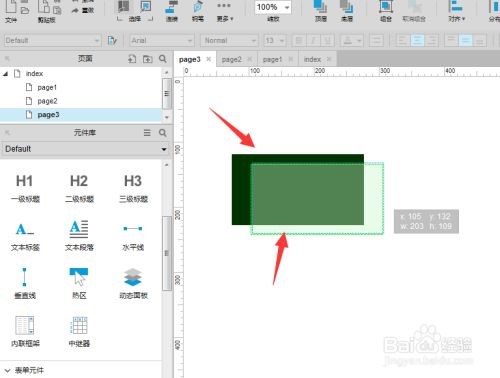Switch to the page2 tab
Screen dimensions: 500x378
pyautogui.click(x=231, y=59)
